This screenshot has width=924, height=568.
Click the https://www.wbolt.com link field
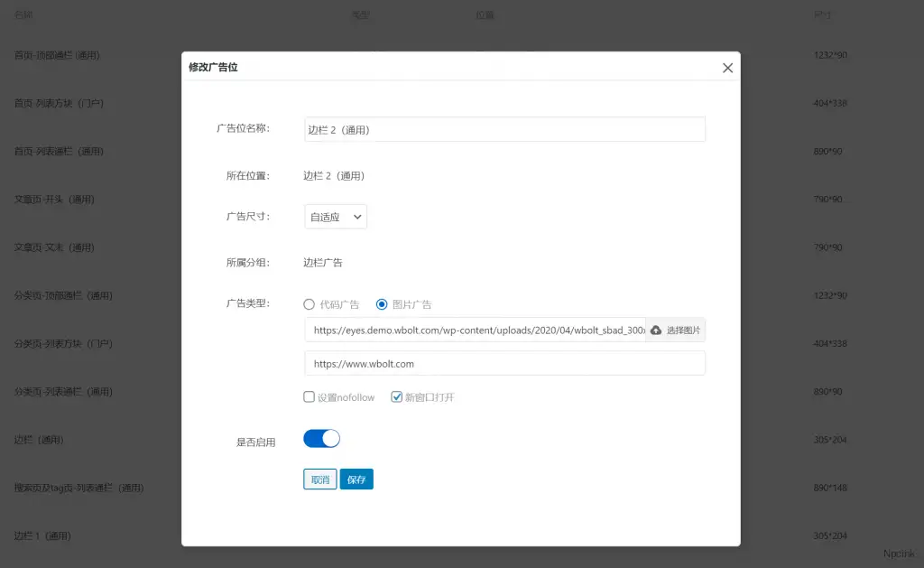click(504, 363)
